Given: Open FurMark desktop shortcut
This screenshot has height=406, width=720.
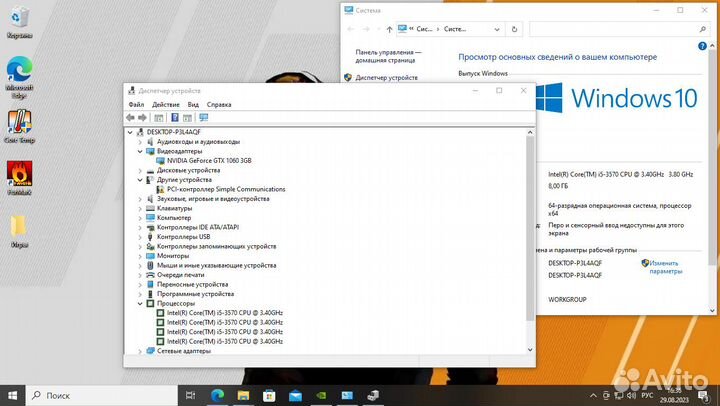Looking at the screenshot, I should tap(19, 178).
